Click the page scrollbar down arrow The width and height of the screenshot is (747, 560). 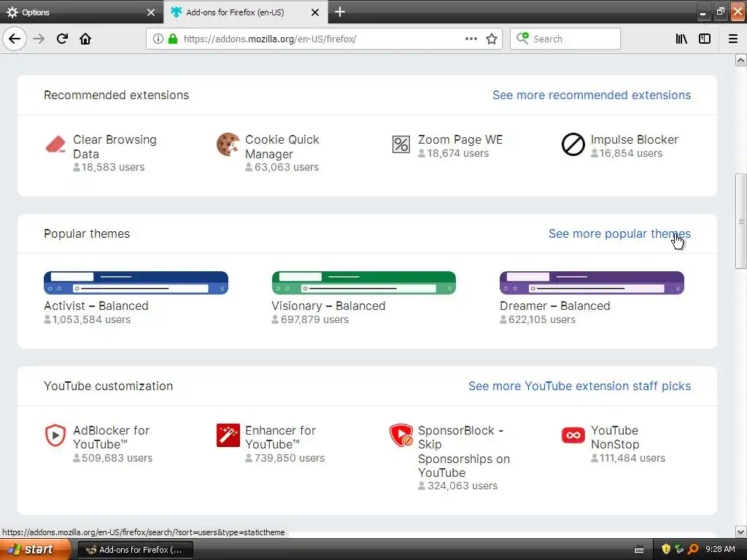741,532
